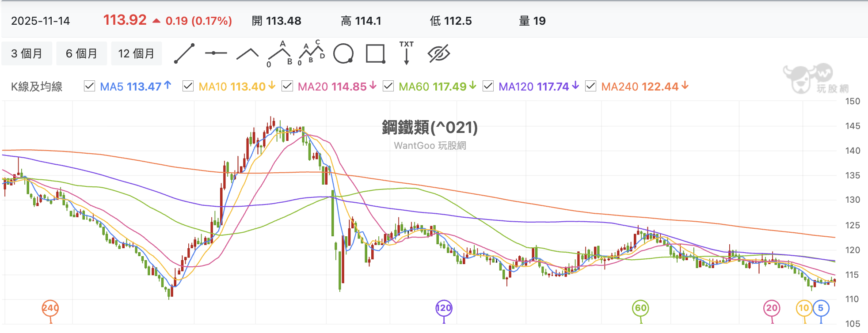Click the MA10 113.40 label
Image resolution: width=868 pixels, height=333 pixels.
(237, 87)
